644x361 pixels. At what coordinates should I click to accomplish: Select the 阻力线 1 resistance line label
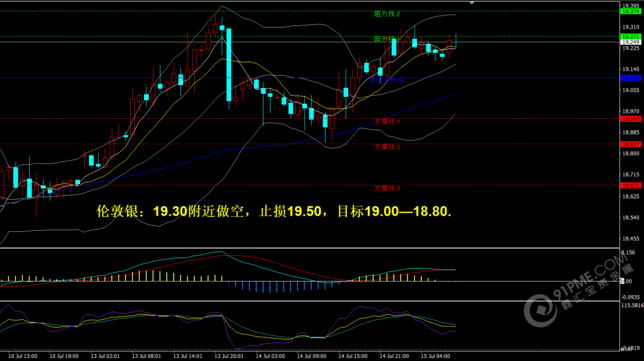pyautogui.click(x=387, y=39)
